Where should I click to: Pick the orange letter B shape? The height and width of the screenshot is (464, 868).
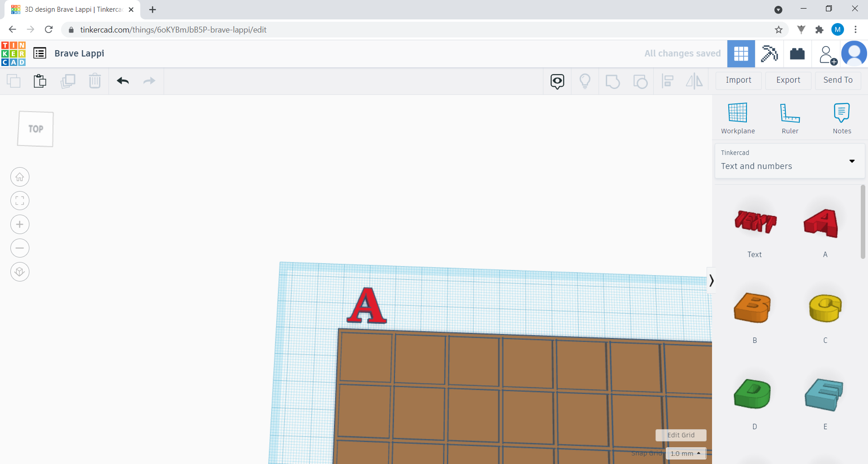click(752, 308)
